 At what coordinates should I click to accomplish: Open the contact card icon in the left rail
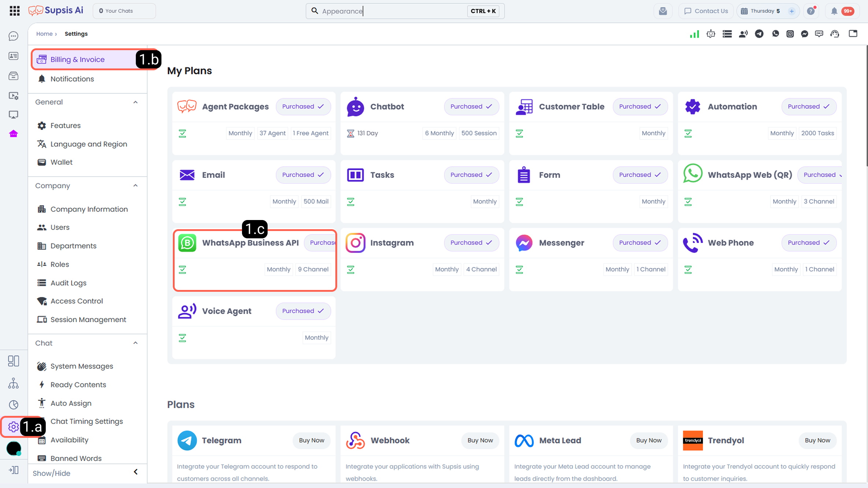[x=14, y=56]
